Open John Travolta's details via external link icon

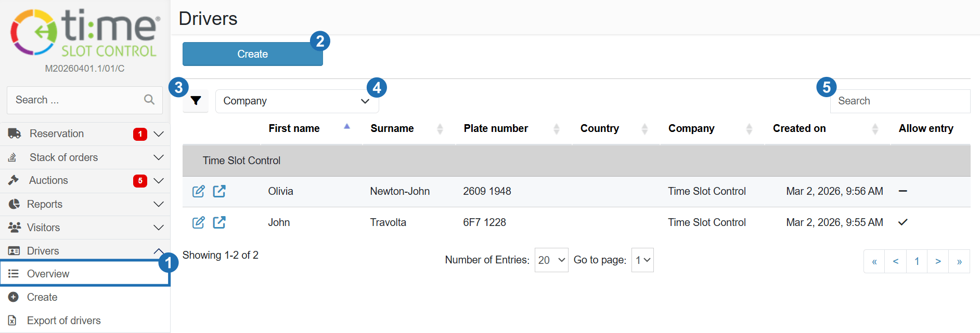[x=220, y=222]
